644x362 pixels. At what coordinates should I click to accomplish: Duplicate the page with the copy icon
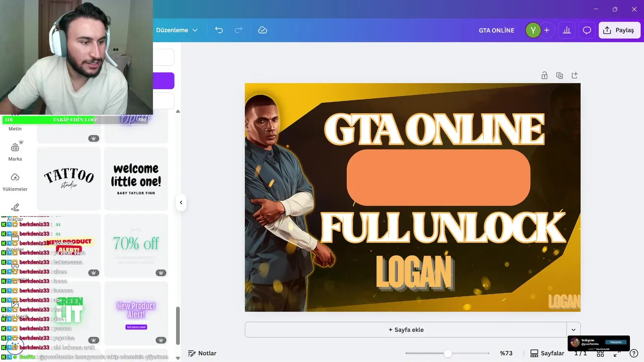click(559, 75)
